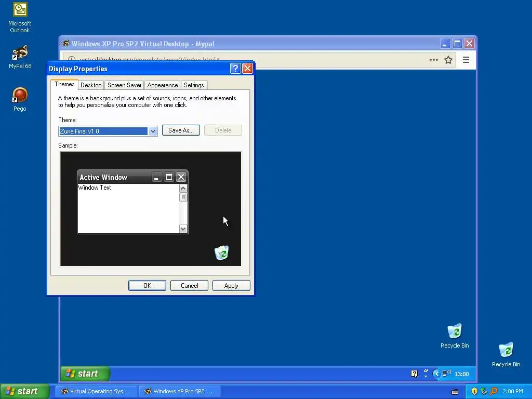Screen dimensions: 532x399
Task: Open the Mypal hamburger menu
Action: point(466,60)
